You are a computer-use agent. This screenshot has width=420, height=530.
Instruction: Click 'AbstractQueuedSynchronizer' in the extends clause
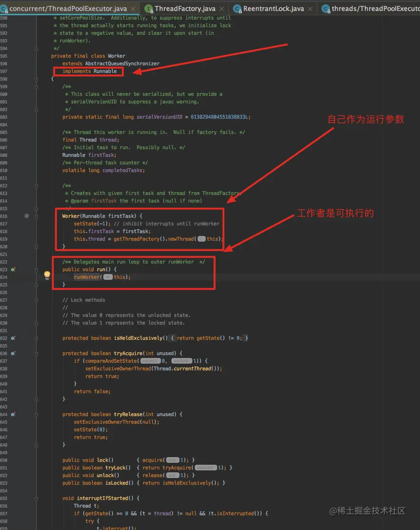122,63
